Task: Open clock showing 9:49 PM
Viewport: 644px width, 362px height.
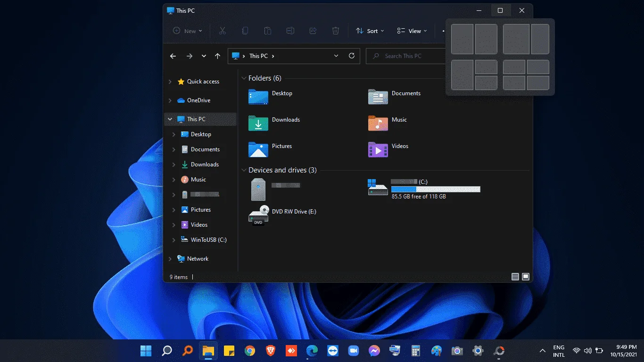Action: point(623,351)
